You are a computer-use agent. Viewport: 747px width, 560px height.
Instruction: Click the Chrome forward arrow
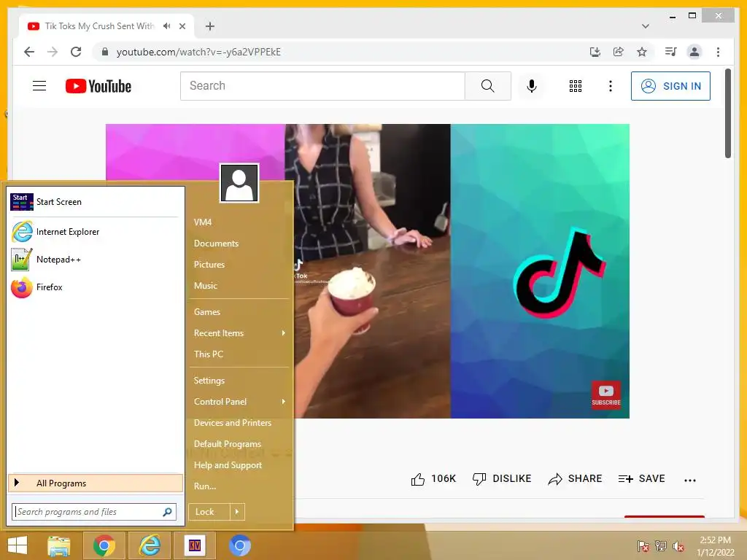(x=53, y=52)
